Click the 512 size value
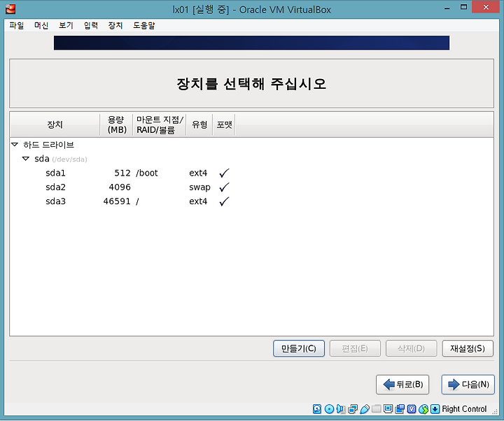Image resolution: width=504 pixels, height=421 pixels. click(122, 173)
